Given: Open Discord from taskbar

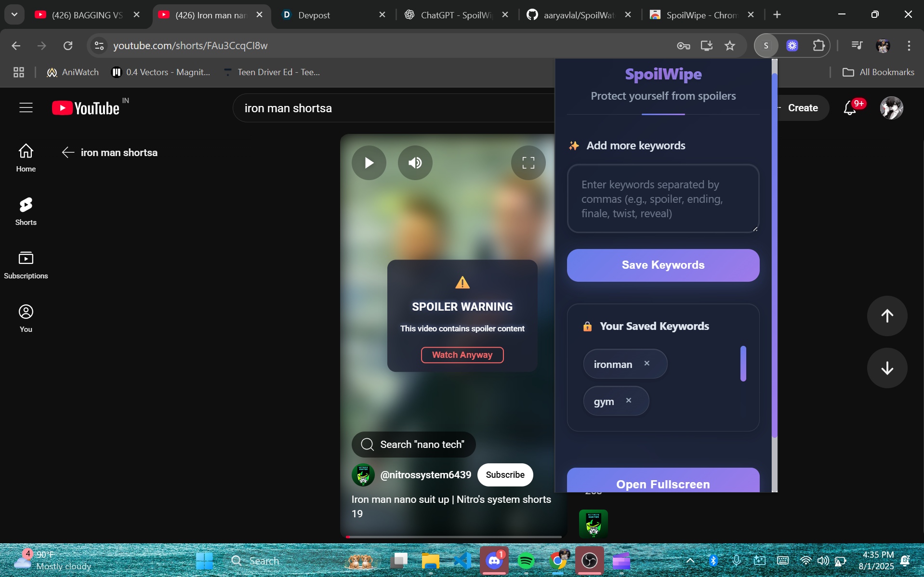Looking at the screenshot, I should [x=494, y=561].
